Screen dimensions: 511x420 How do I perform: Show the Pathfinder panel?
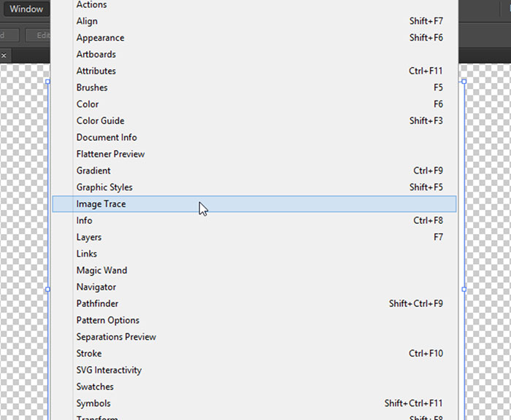tap(97, 303)
